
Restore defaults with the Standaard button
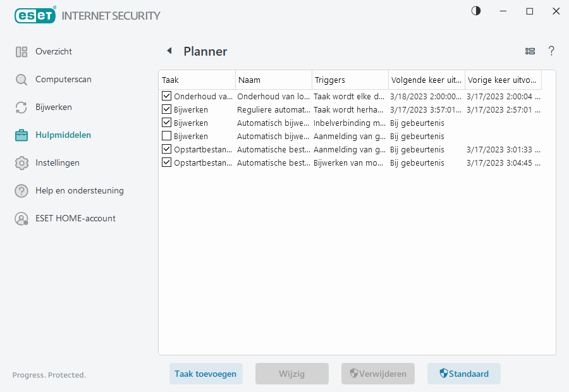point(463,374)
